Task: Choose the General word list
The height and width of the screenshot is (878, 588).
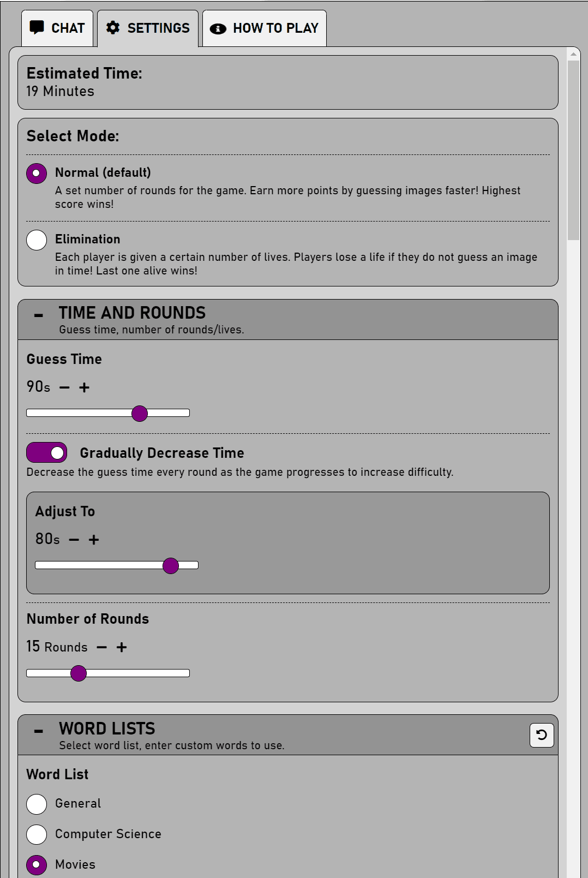Action: 37,804
